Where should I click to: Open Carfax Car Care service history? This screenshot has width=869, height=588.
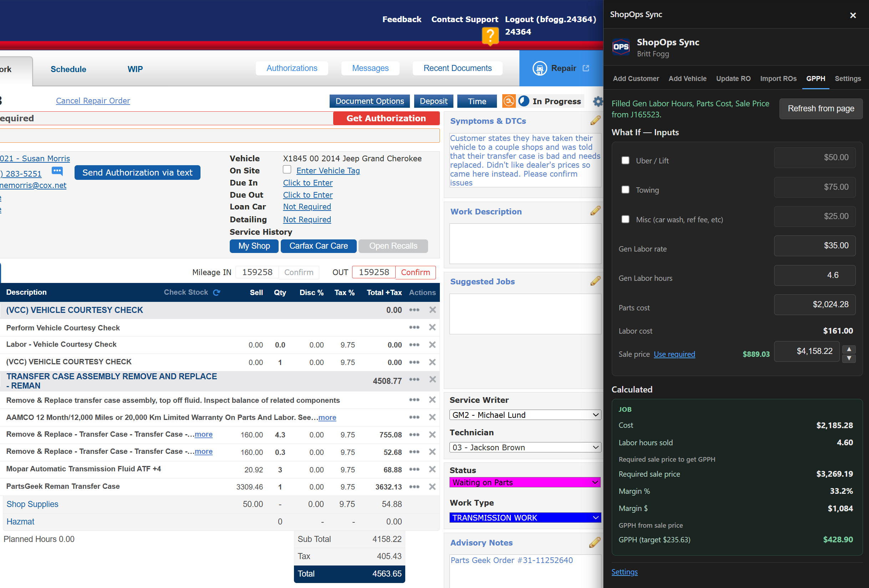(318, 246)
